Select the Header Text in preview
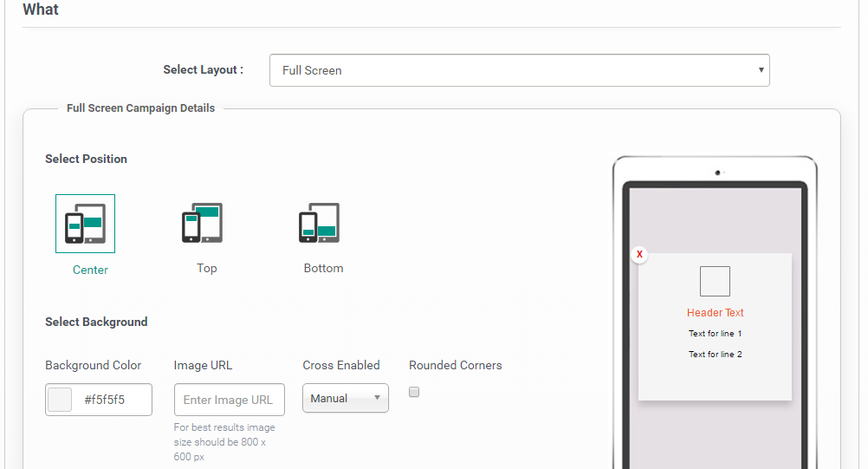This screenshot has width=868, height=469. (715, 313)
